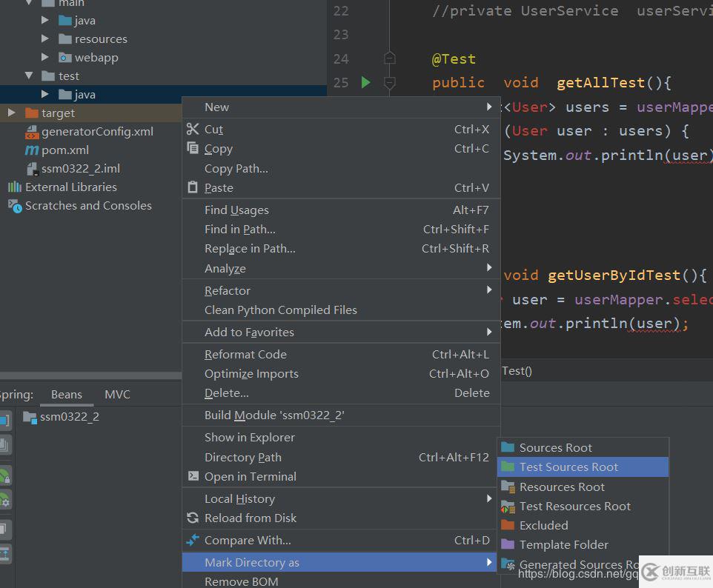Choose Remove BOM menu entry

pos(341,581)
